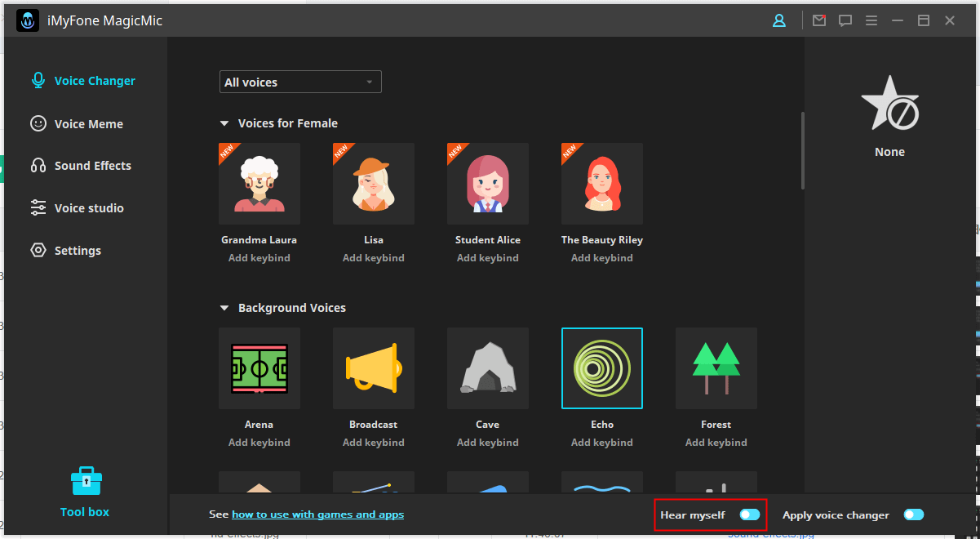
Task: Click the iMyFone MagicMic logo icon
Action: click(28, 20)
